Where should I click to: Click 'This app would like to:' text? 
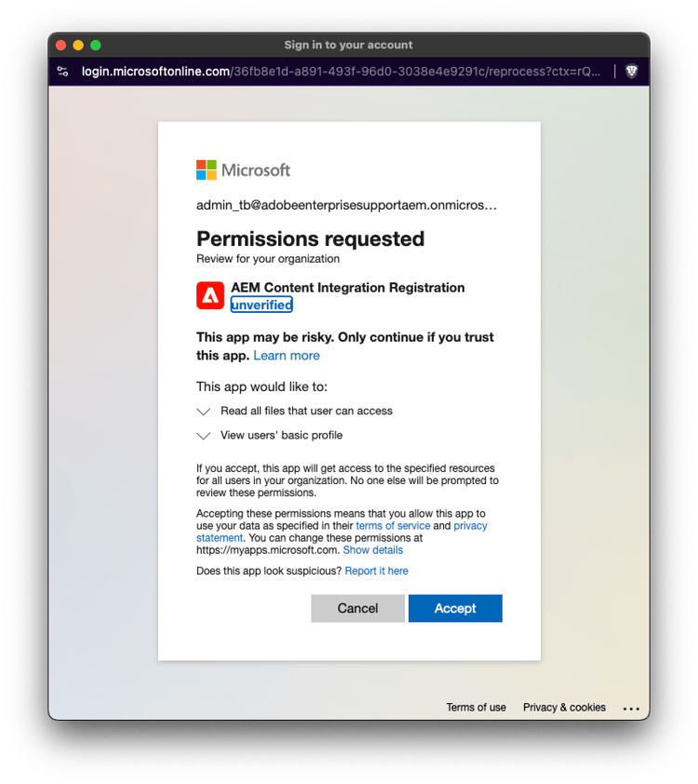262,386
